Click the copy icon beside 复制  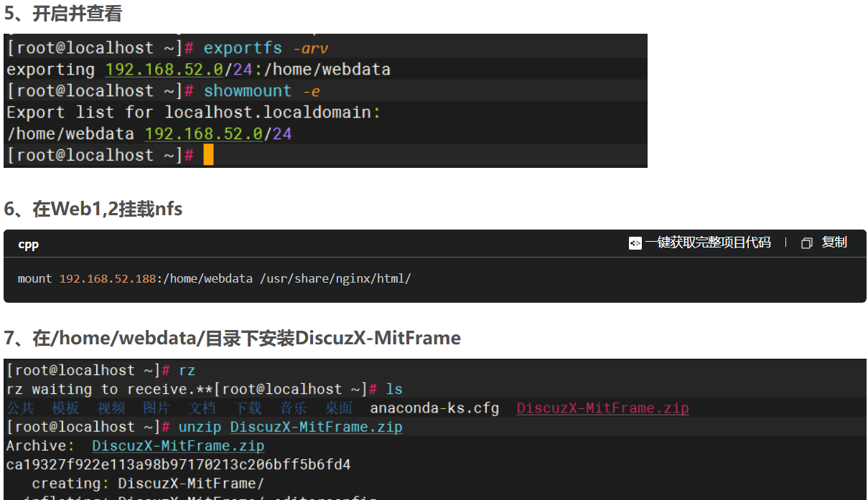(806, 243)
